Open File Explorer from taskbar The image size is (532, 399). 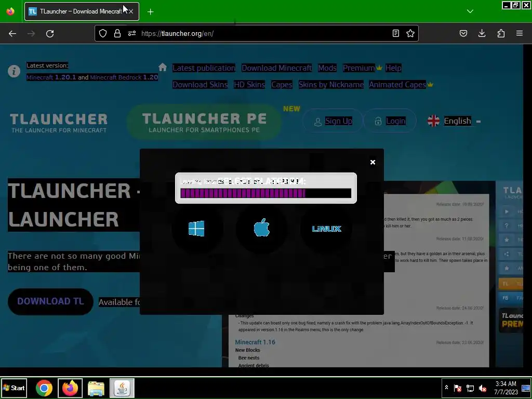96,388
